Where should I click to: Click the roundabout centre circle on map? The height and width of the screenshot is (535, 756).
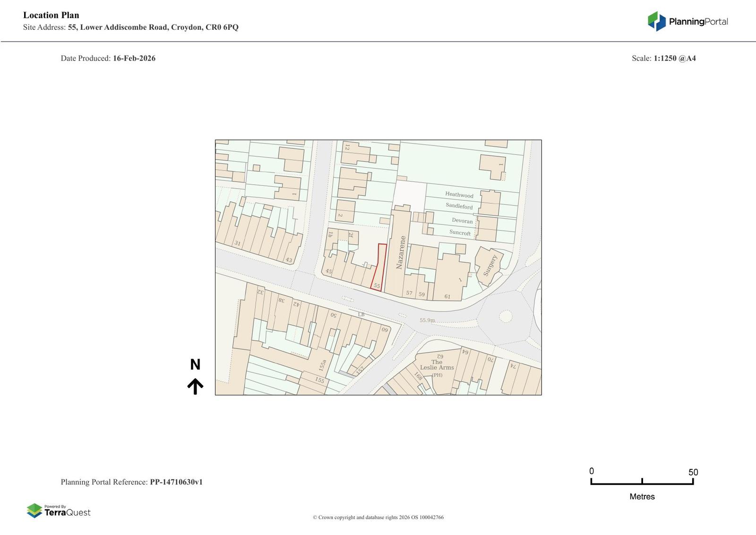[506, 316]
